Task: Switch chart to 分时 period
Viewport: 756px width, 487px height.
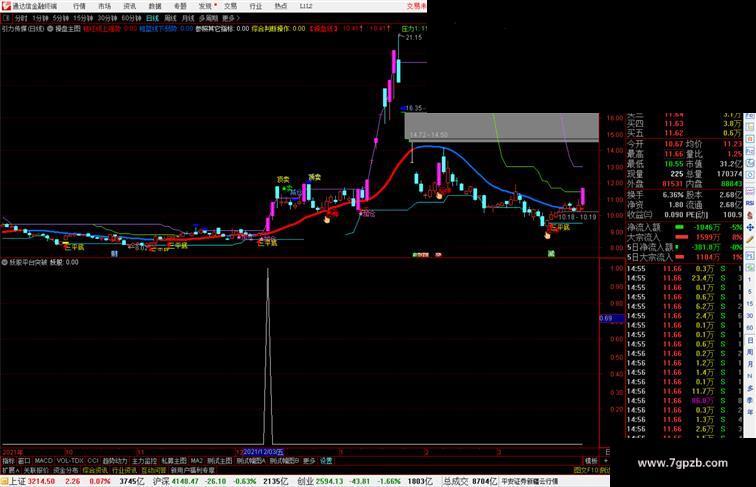Action: tap(21, 18)
